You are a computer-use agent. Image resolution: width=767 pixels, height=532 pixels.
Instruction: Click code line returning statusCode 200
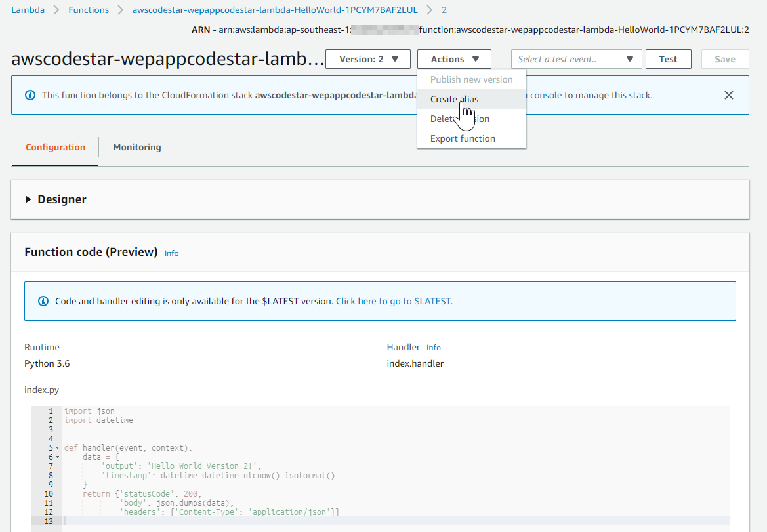point(142,494)
